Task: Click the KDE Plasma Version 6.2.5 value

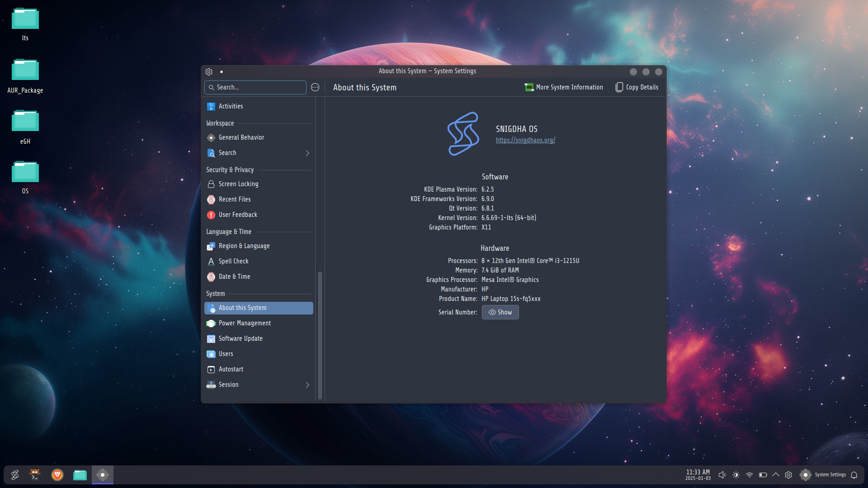Action: 487,189
